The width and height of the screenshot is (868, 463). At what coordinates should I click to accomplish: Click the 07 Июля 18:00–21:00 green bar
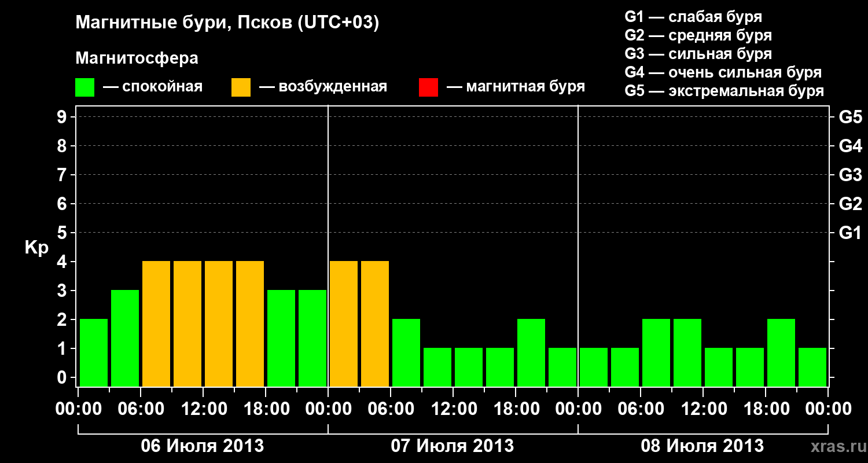pyautogui.click(x=531, y=352)
